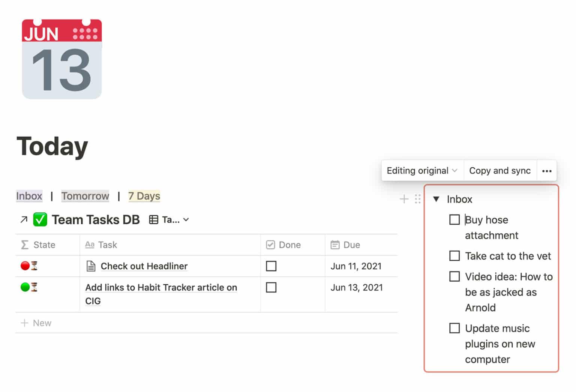Click the green status circle on the Habit Tracker row
Viewport: 576px width, 392px height.
tap(25, 287)
